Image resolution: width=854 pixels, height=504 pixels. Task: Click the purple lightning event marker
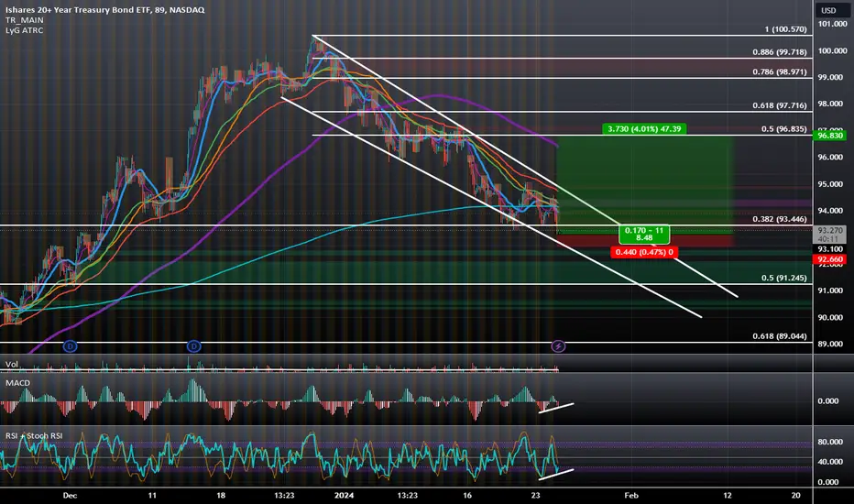558,346
